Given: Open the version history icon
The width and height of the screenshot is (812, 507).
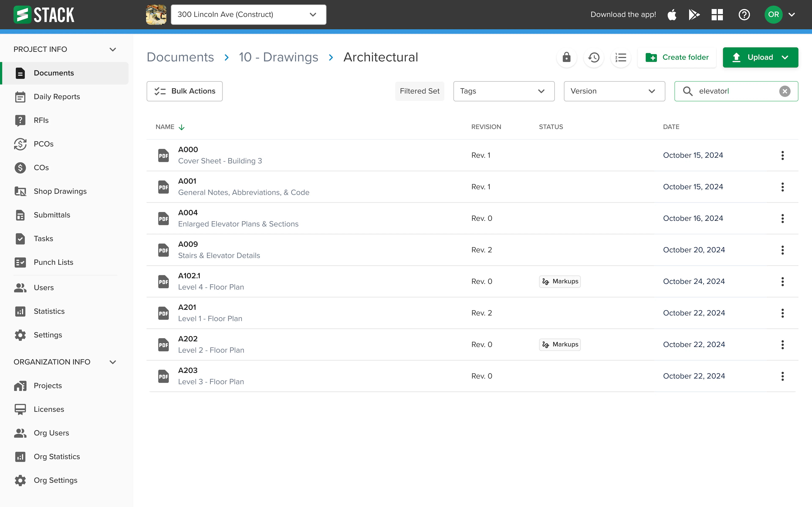Looking at the screenshot, I should (x=594, y=57).
